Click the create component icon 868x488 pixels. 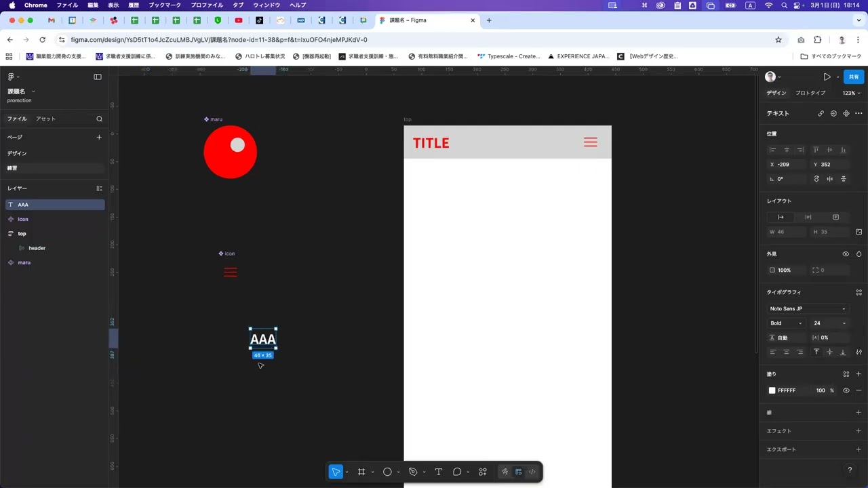pyautogui.click(x=846, y=113)
